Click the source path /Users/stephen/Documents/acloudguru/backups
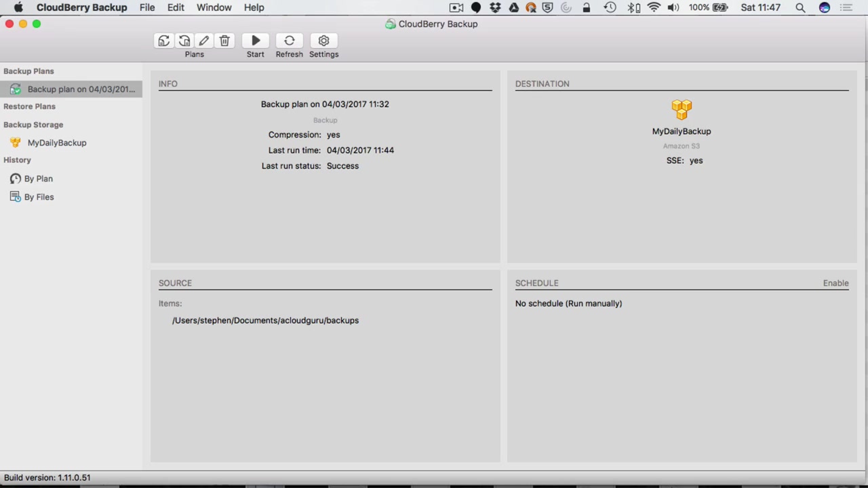This screenshot has height=488, width=868. click(265, 321)
